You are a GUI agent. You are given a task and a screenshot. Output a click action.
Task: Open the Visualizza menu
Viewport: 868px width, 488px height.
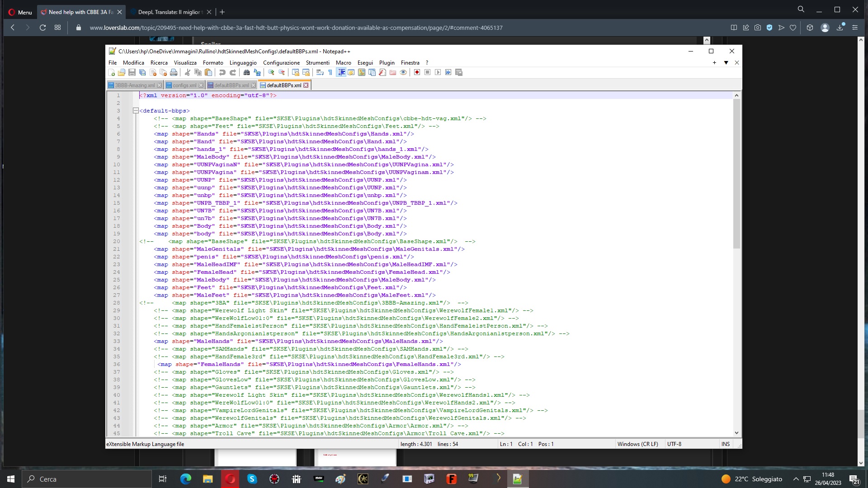click(185, 63)
